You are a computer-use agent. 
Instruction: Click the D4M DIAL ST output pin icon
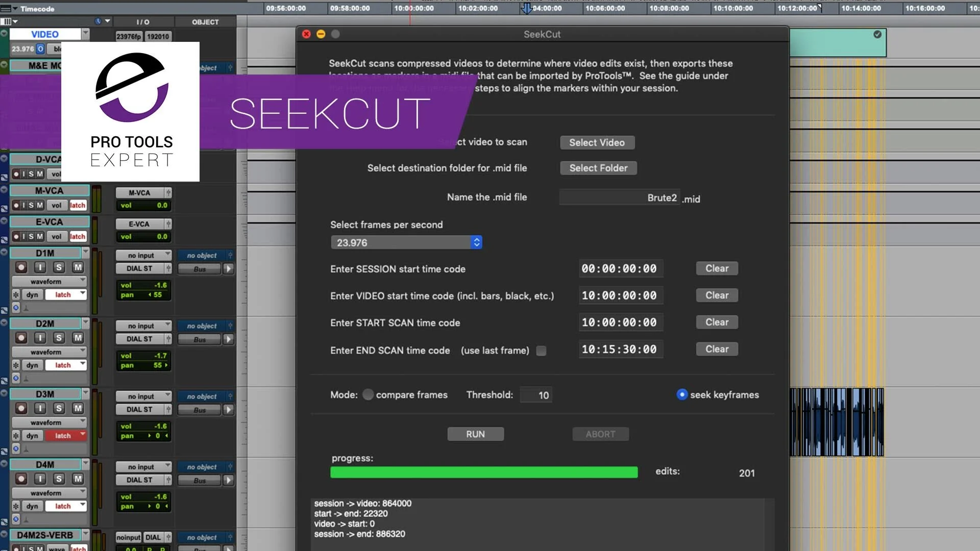[168, 480]
